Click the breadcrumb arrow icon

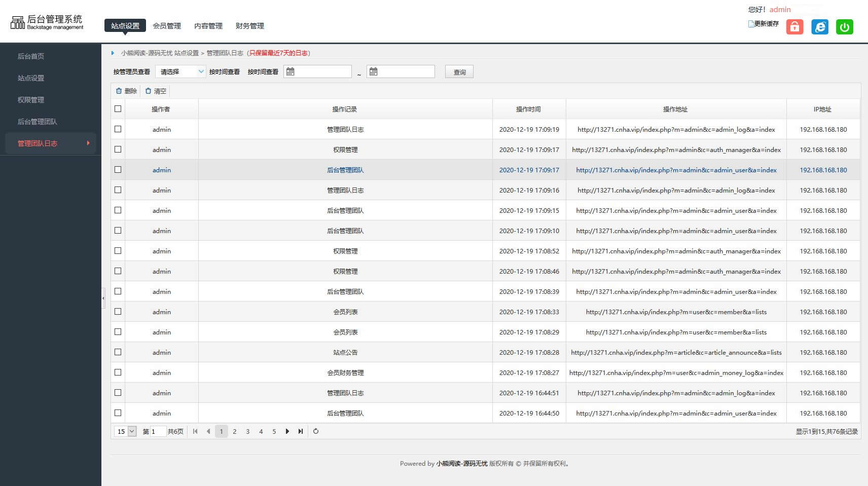pos(113,53)
